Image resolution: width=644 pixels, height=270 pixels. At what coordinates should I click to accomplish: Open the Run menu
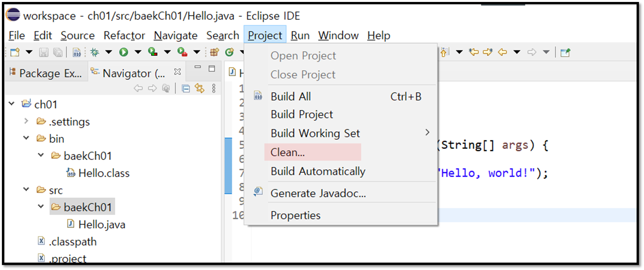pyautogui.click(x=300, y=35)
